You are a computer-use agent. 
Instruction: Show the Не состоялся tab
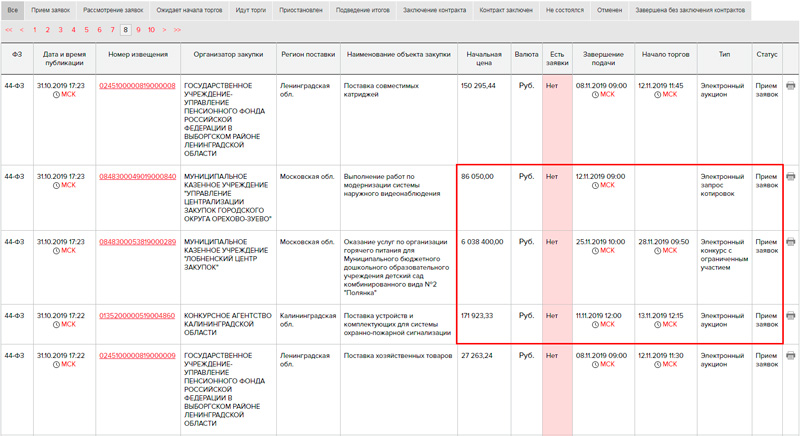(565, 10)
